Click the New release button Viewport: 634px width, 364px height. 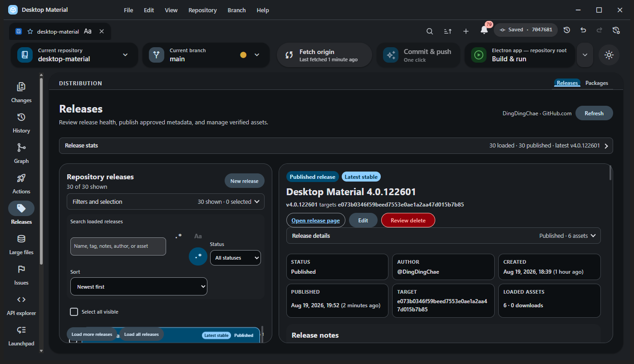pyautogui.click(x=244, y=181)
